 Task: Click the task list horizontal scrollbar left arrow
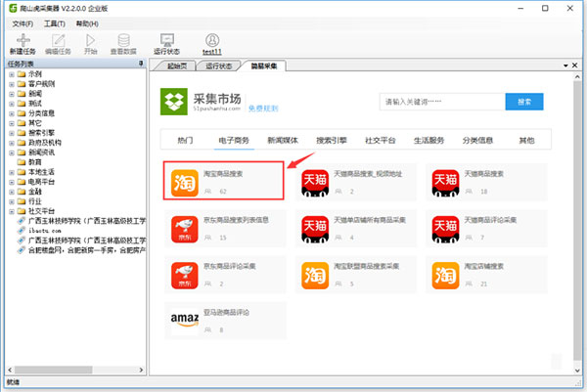click(x=10, y=370)
